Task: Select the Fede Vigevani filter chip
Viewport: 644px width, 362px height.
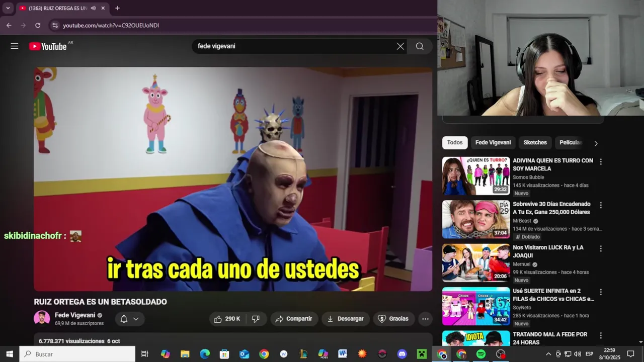Action: pyautogui.click(x=493, y=143)
